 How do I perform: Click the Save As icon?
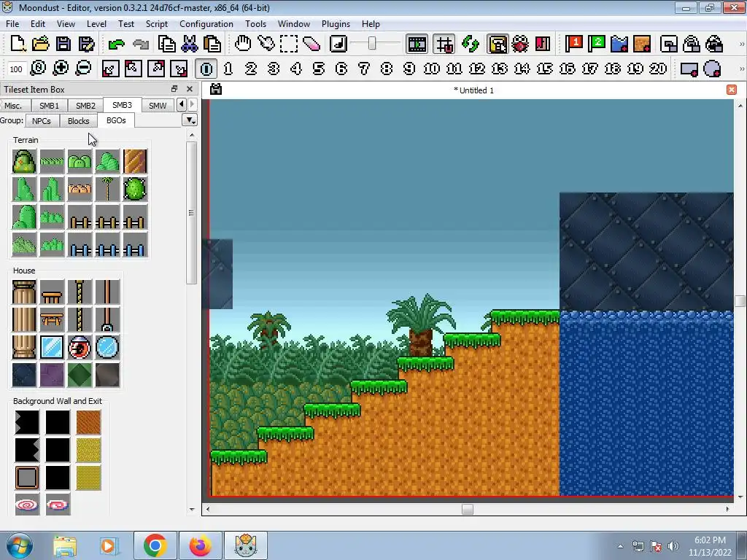click(x=86, y=44)
